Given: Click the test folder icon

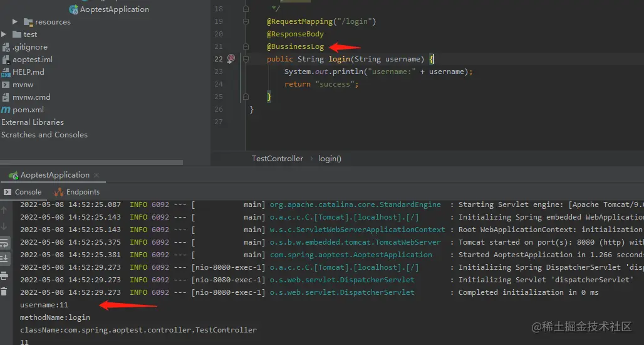Looking at the screenshot, I should (x=17, y=34).
